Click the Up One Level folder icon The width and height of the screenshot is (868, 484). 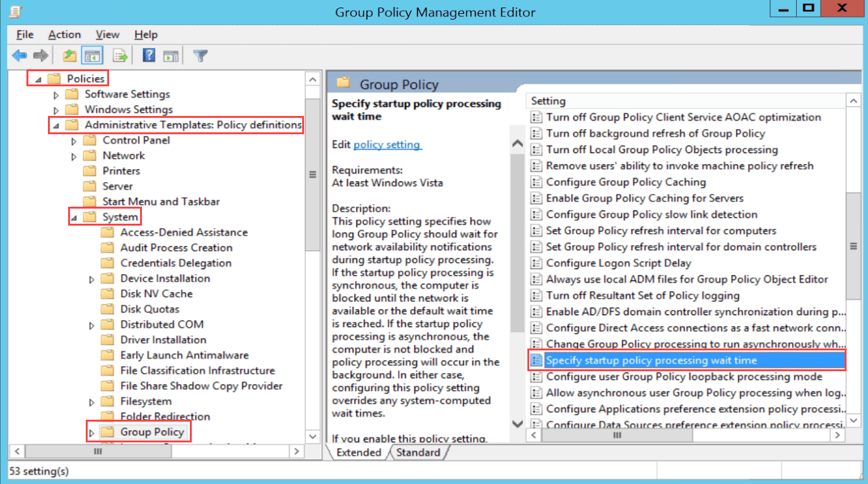[x=69, y=56]
